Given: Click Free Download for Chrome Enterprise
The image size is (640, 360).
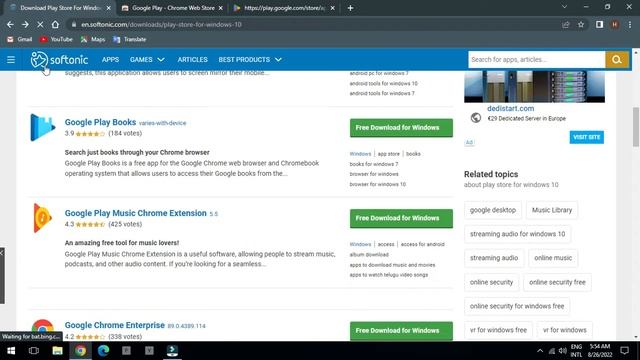Looking at the screenshot, I should pyautogui.click(x=401, y=331).
